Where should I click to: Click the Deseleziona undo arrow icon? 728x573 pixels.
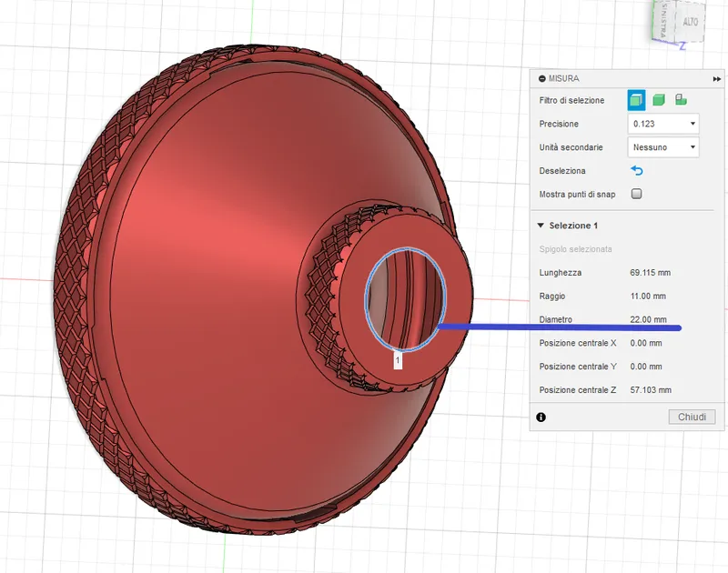(x=637, y=171)
